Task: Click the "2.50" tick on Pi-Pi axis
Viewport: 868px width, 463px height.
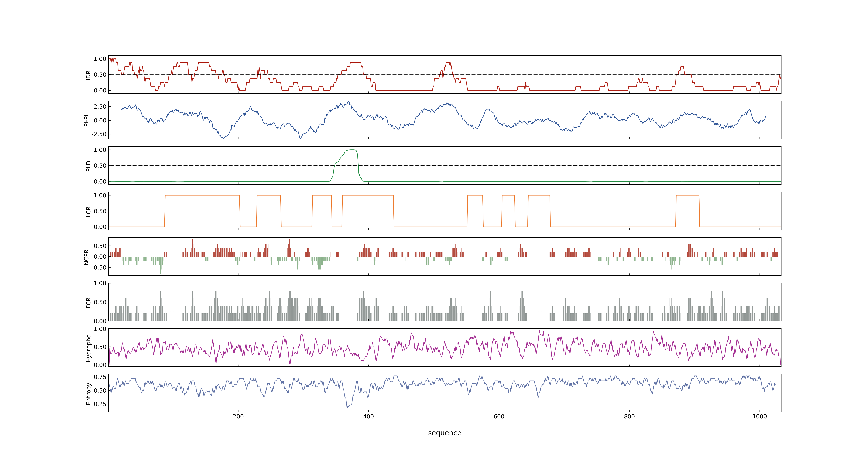Action: tap(100, 107)
